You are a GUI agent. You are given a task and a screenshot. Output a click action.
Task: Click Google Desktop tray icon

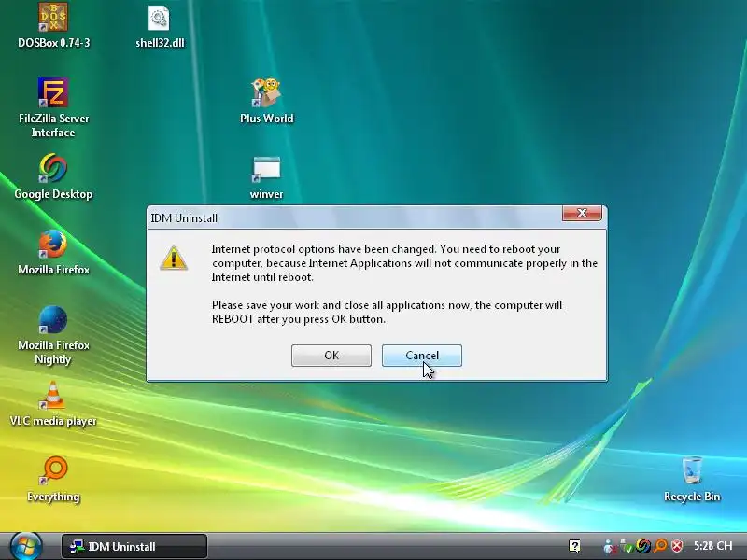point(643,546)
